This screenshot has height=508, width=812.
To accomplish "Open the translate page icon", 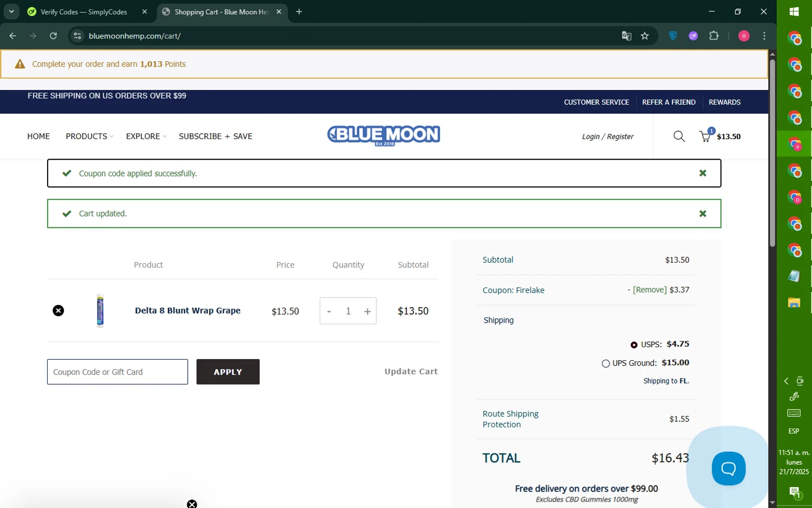I will 626,36.
